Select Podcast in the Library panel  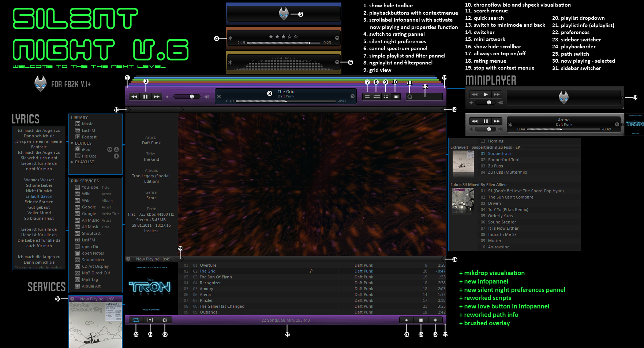89,137
